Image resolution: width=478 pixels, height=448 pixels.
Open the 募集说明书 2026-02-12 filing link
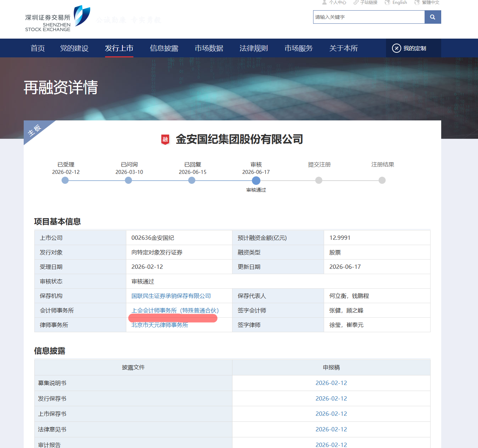pyautogui.click(x=331, y=383)
